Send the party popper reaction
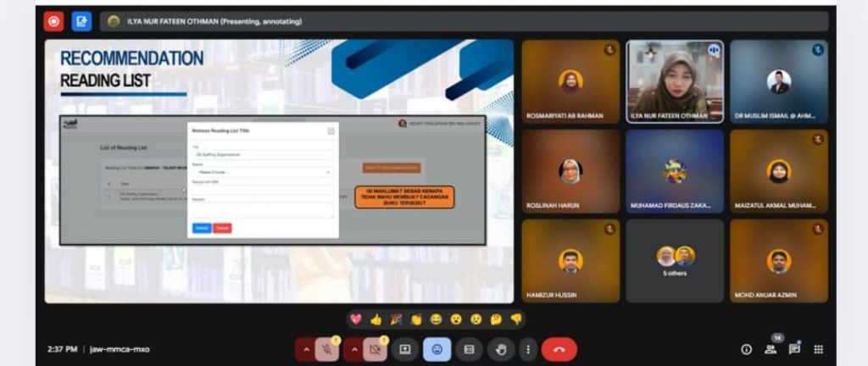The width and height of the screenshot is (868, 366). point(396,319)
